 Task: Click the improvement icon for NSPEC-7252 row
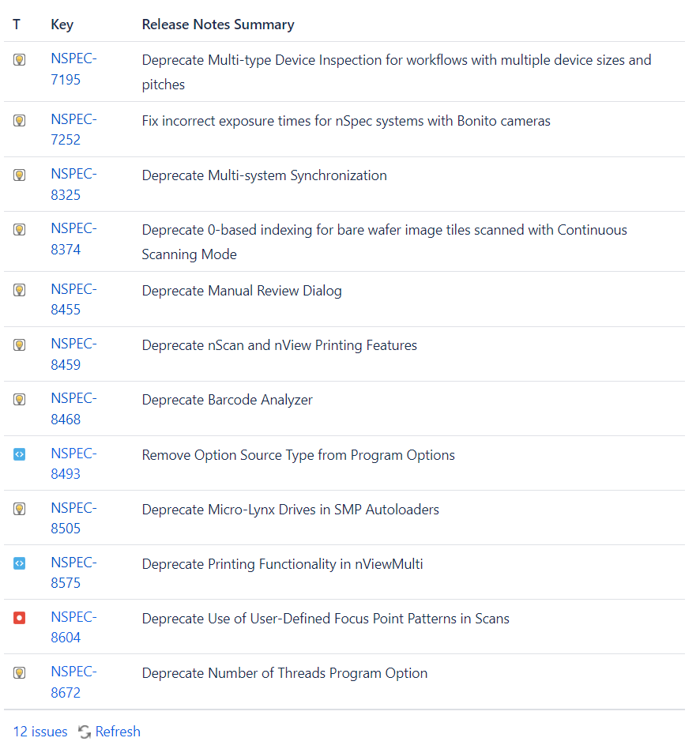[20, 120]
